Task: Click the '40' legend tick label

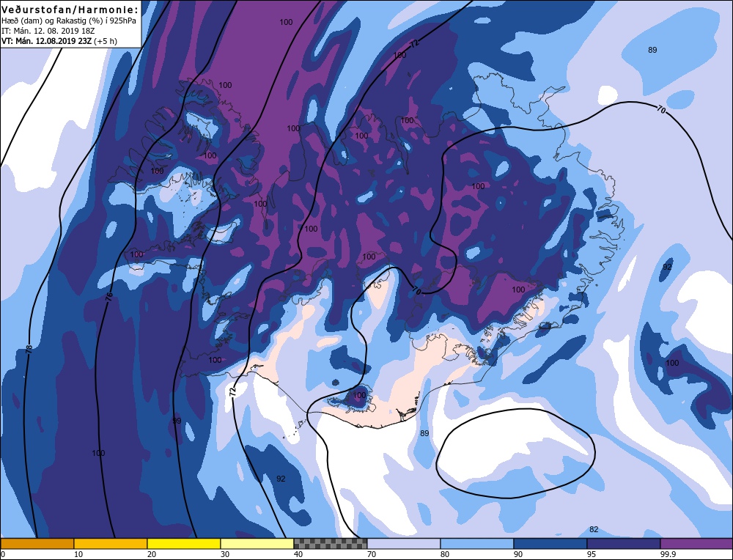Action: tap(298, 554)
